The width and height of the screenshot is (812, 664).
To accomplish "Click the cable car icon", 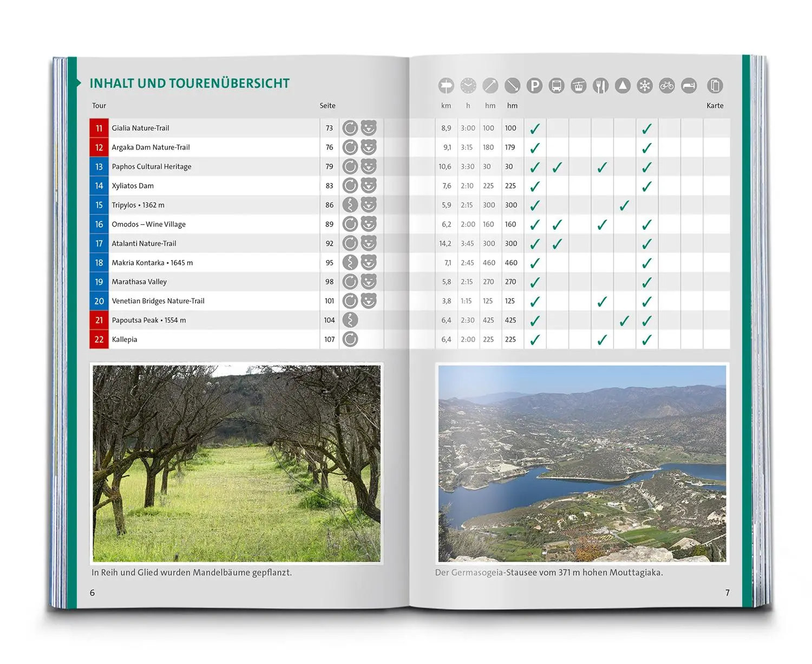I will pyautogui.click(x=579, y=86).
